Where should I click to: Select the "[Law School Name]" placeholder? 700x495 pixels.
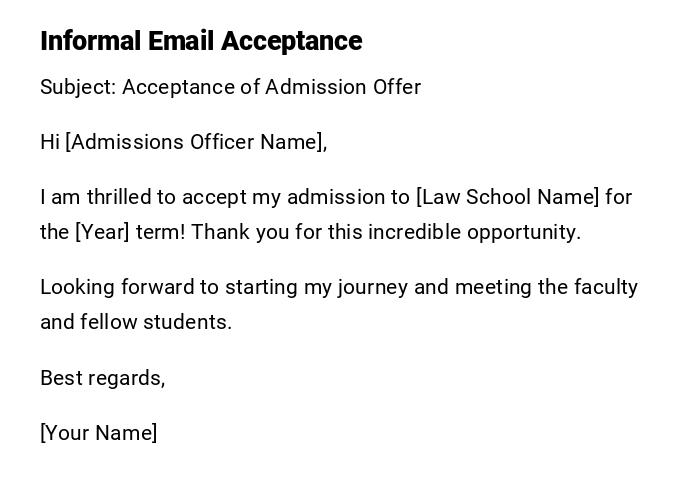[x=507, y=197]
